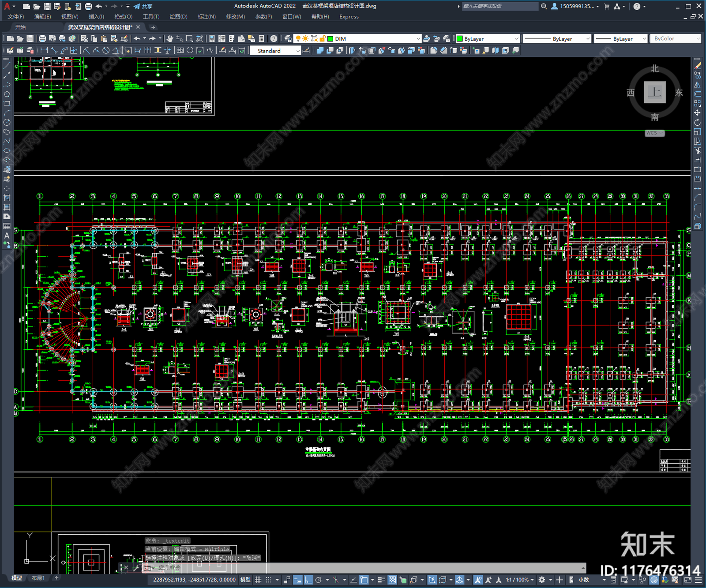Toggle lineweight display in status bar
Screen dimensions: 706x588
click(382, 580)
